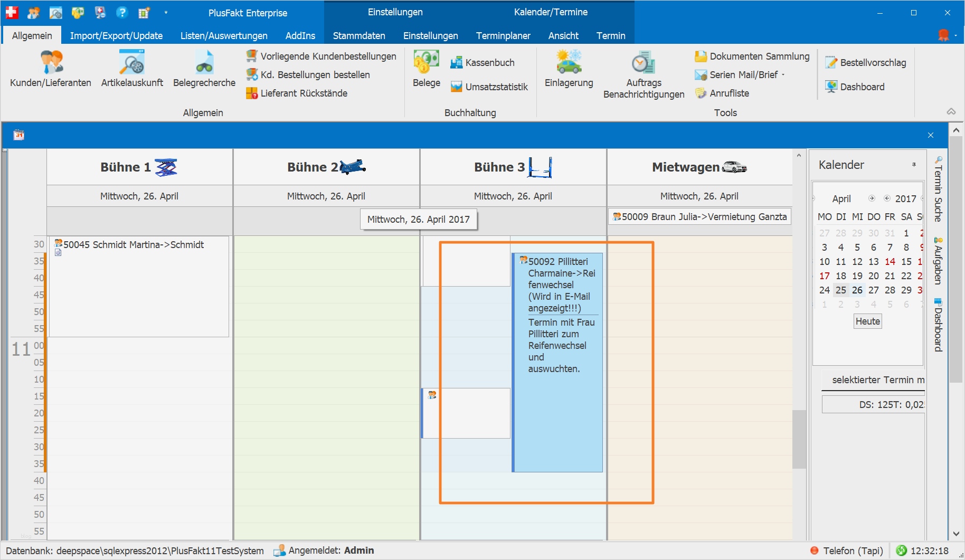
Task: Select the Bühne 3 resource header
Action: point(513,167)
